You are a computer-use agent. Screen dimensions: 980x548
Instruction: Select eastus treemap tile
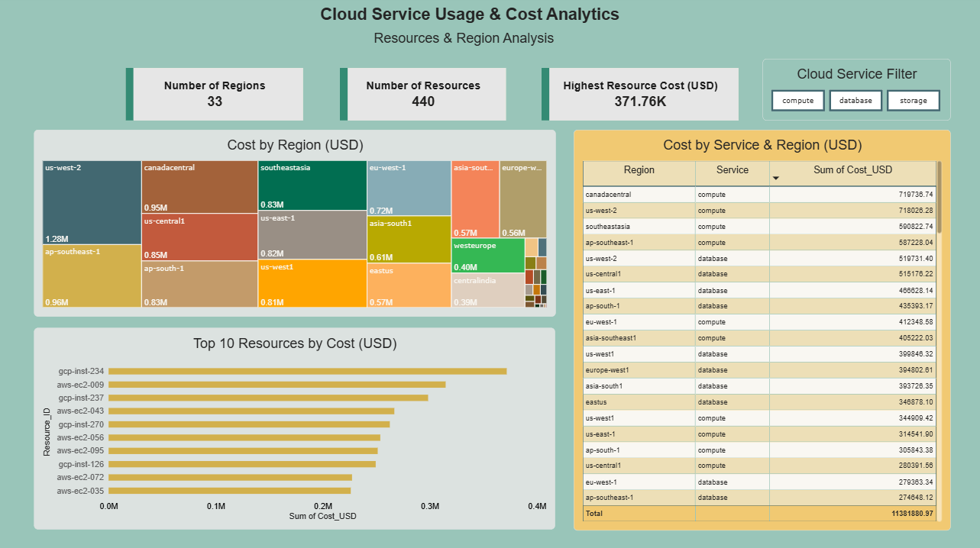[x=409, y=285]
